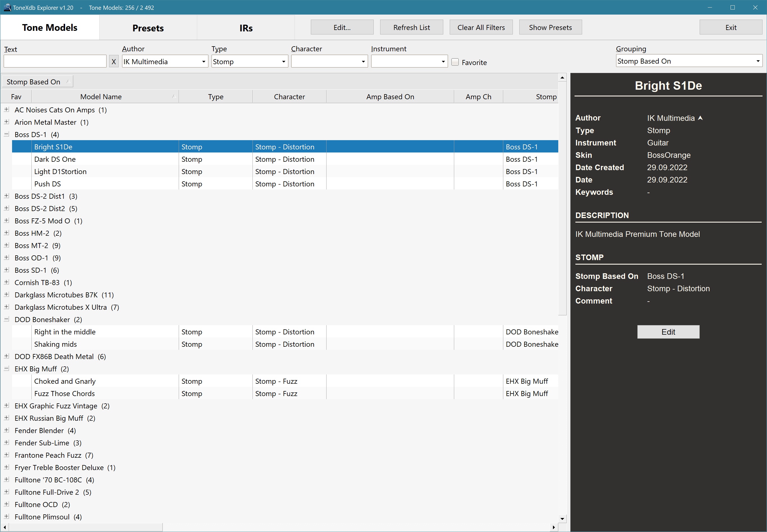Expand Cornish TB-83 group
This screenshot has width=767, height=532.
point(6,282)
